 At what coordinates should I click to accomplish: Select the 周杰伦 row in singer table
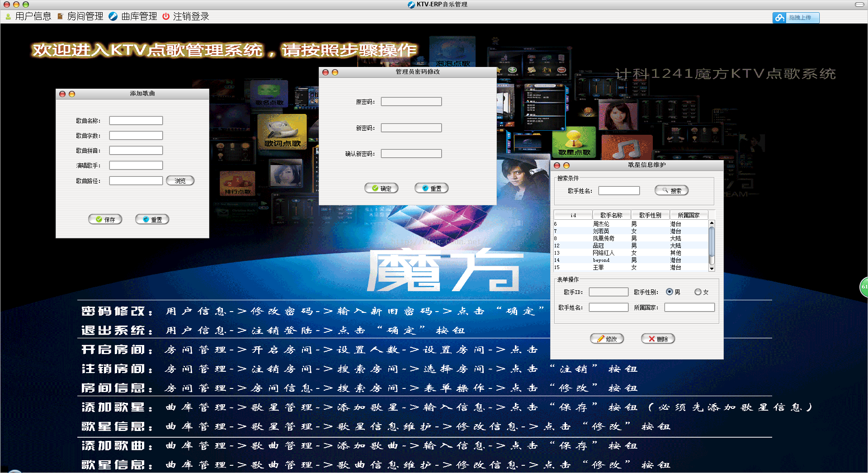(x=631, y=224)
